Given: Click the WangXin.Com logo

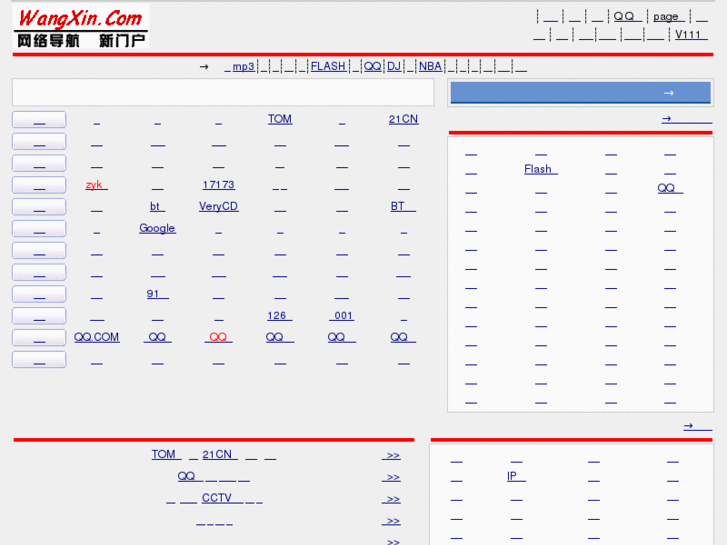Looking at the screenshot, I should (80, 27).
